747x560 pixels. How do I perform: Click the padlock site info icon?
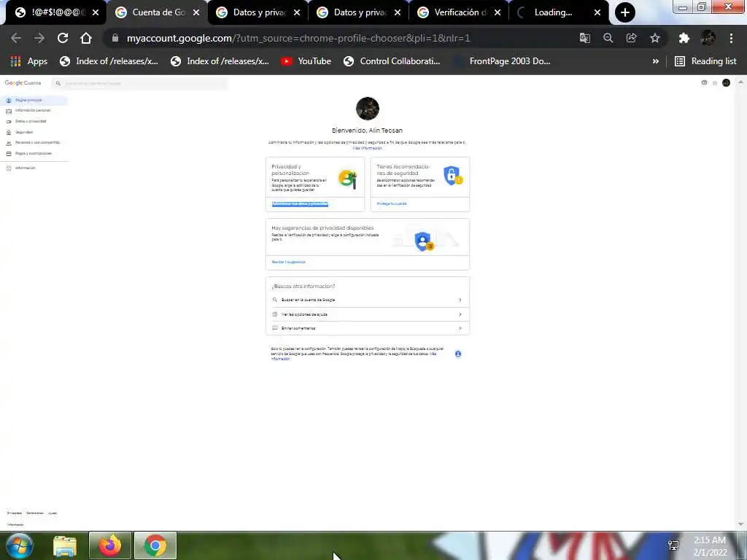pos(115,38)
